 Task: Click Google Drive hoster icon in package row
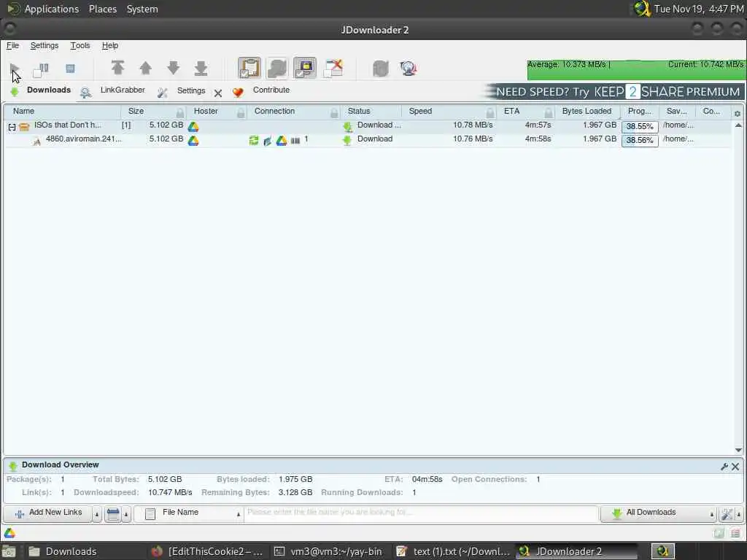tap(193, 127)
